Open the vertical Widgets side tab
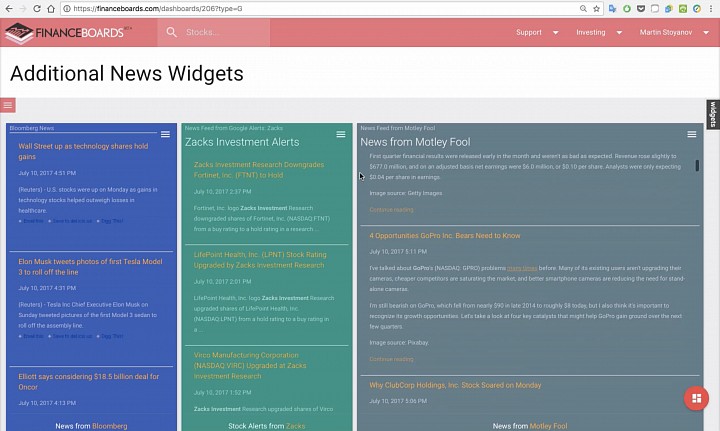This screenshot has height=431, width=720. click(713, 114)
